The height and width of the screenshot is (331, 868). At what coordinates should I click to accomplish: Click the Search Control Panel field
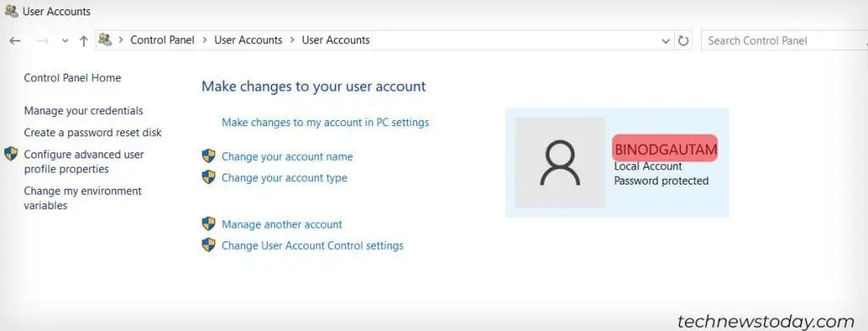click(x=784, y=41)
